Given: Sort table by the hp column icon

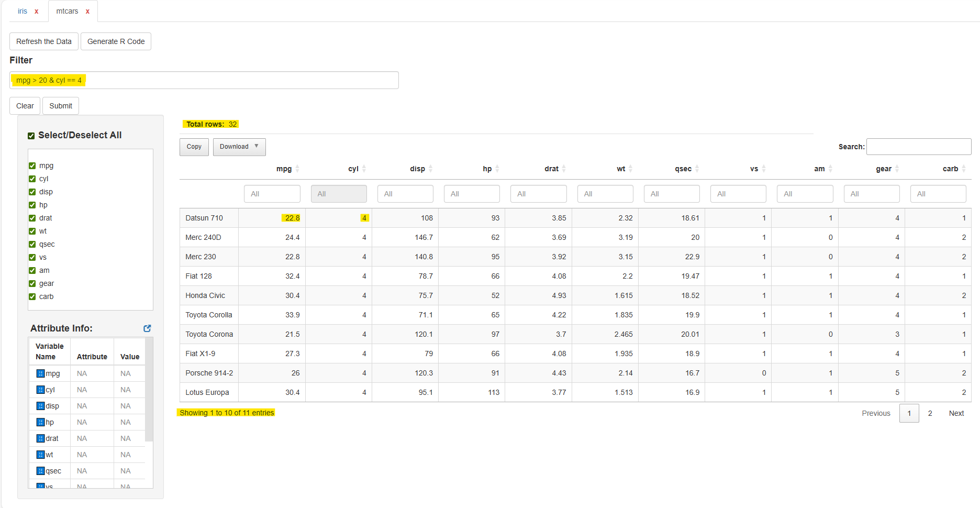Looking at the screenshot, I should tap(497, 169).
